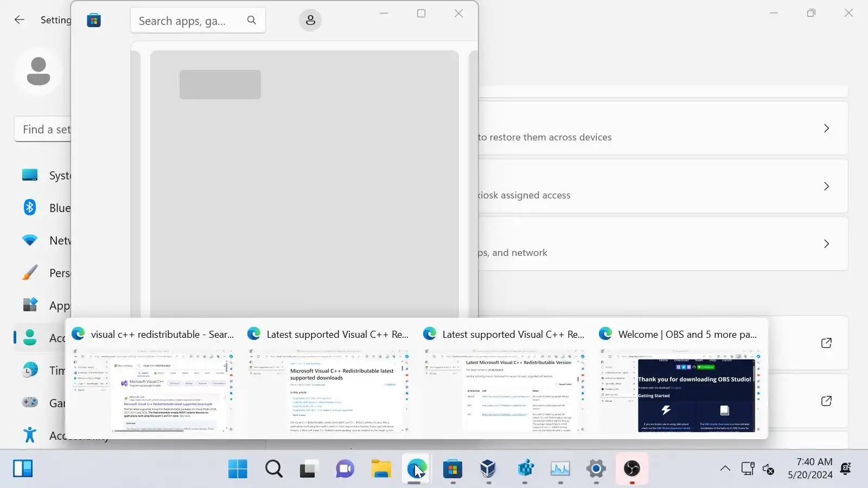Switch to 'Welcome | OBS and 5 more pages' preview
The image size is (868, 488).
coord(680,380)
